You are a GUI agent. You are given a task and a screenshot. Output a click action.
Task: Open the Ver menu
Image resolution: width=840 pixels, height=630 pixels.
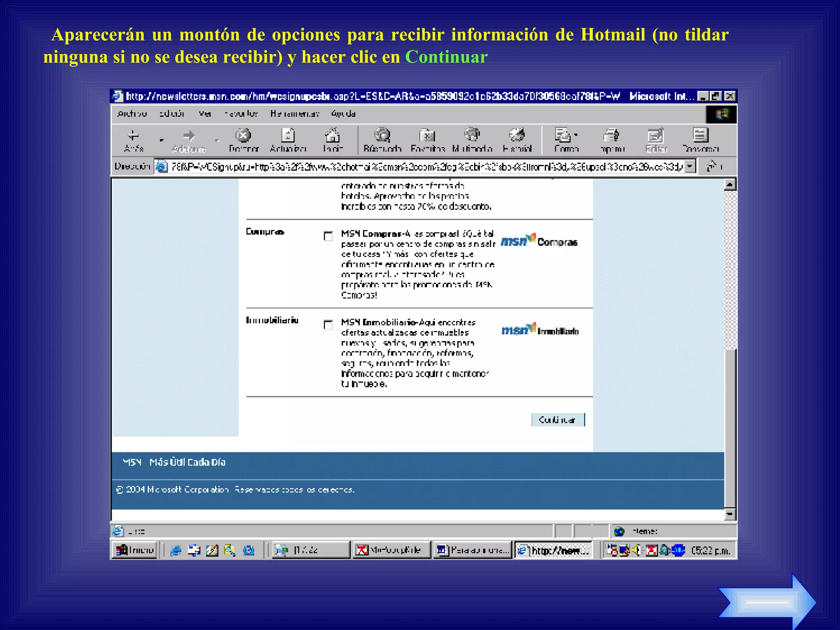(205, 114)
